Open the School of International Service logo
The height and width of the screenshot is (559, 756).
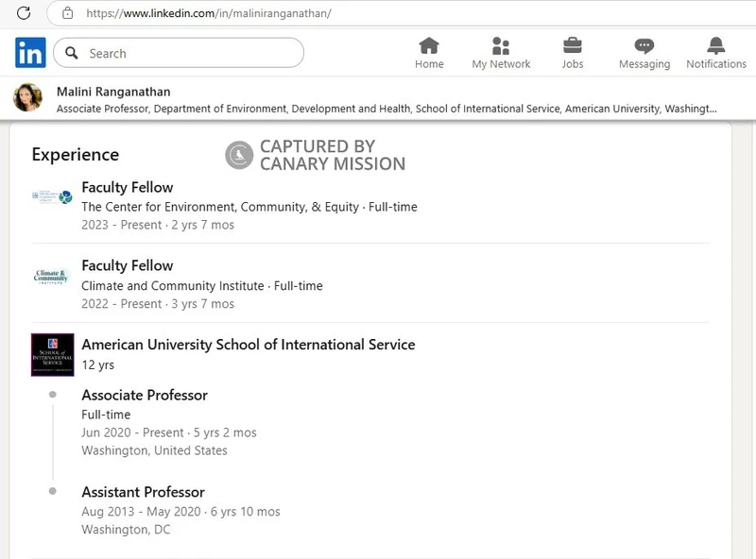[53, 355]
